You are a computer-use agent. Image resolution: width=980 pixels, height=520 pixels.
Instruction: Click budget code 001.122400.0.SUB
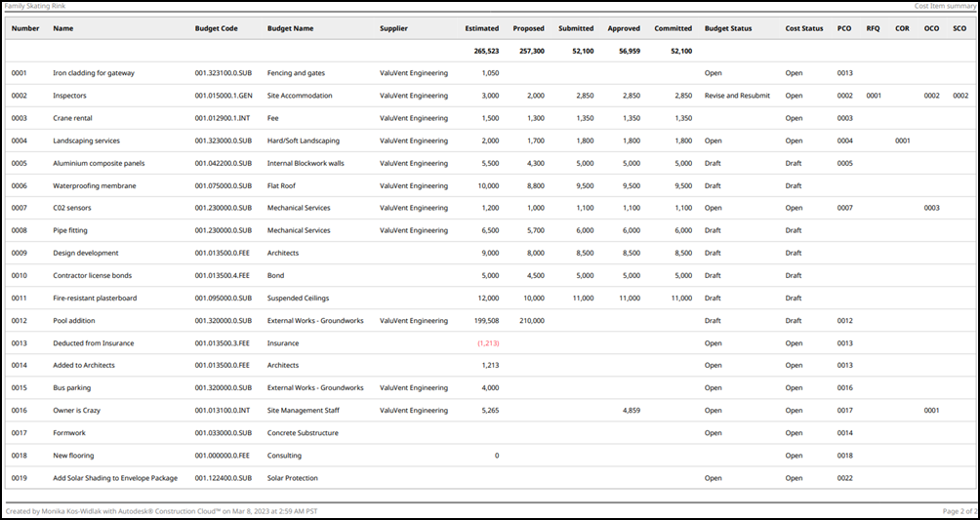(224, 477)
